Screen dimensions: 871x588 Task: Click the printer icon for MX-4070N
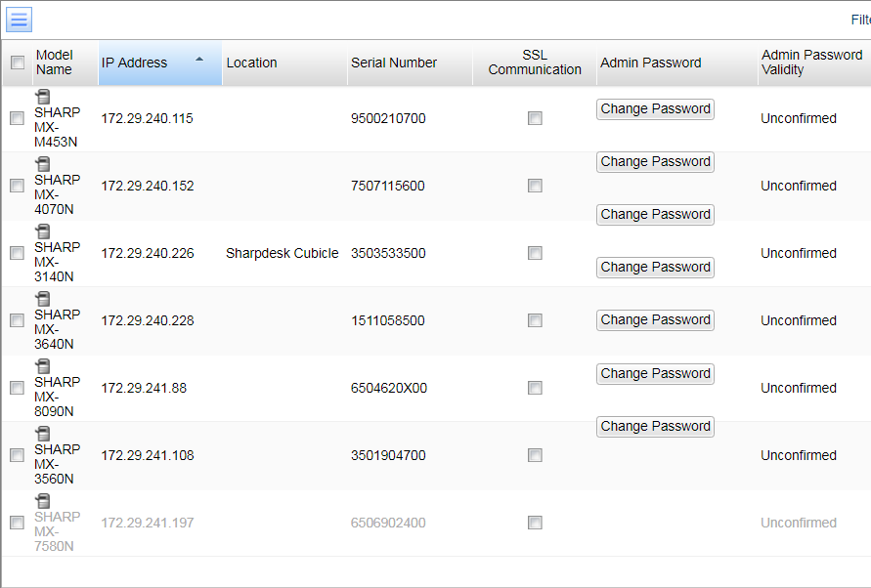coord(43,164)
